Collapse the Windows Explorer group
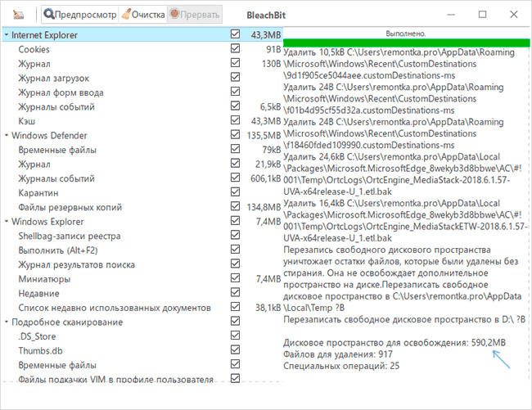The height and width of the screenshot is (410, 532). tap(6, 221)
